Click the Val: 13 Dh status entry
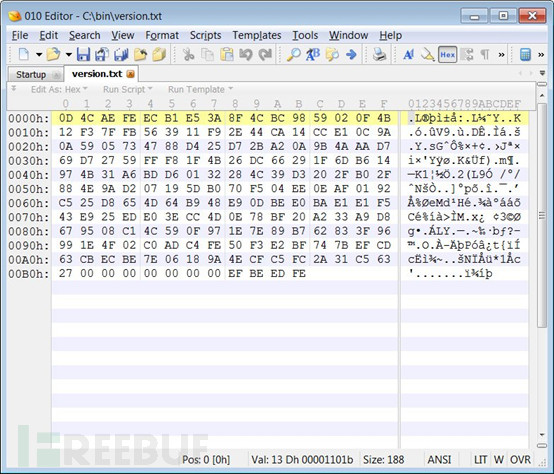Image resolution: width=554 pixels, height=474 pixels. [x=302, y=460]
